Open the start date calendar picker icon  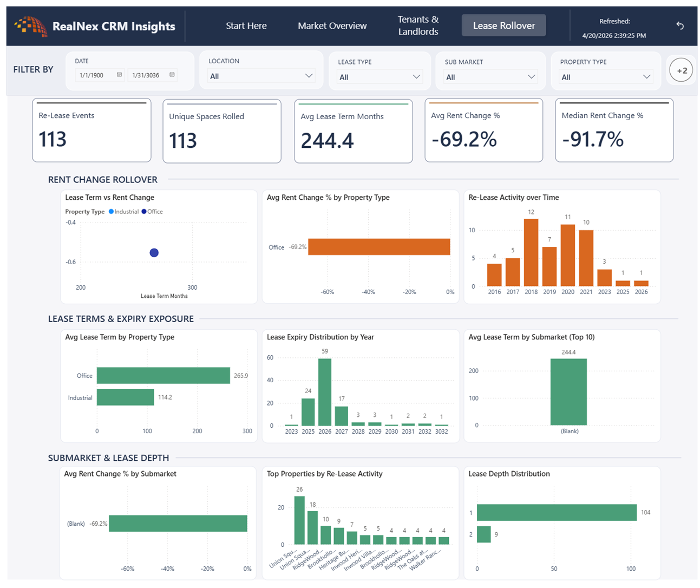point(119,75)
